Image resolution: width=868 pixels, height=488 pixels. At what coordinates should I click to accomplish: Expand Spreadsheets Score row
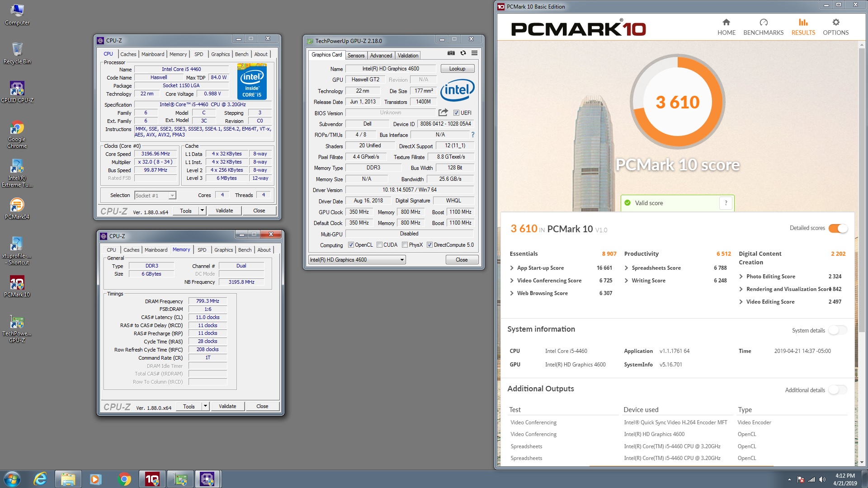(626, 268)
